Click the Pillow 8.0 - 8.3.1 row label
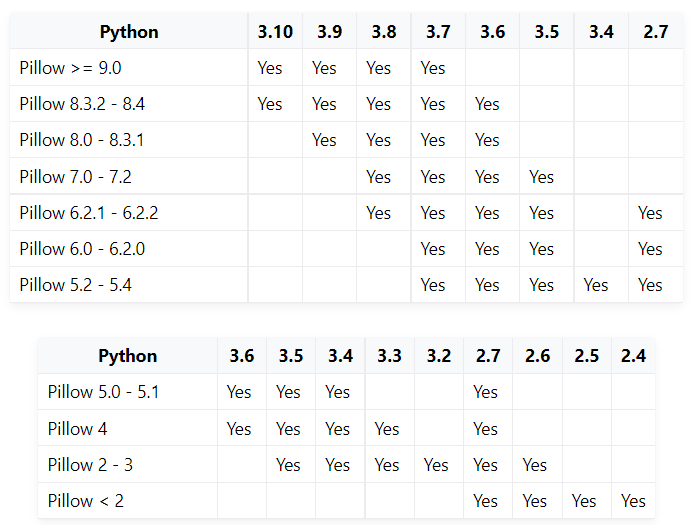The image size is (693, 525). (x=82, y=140)
